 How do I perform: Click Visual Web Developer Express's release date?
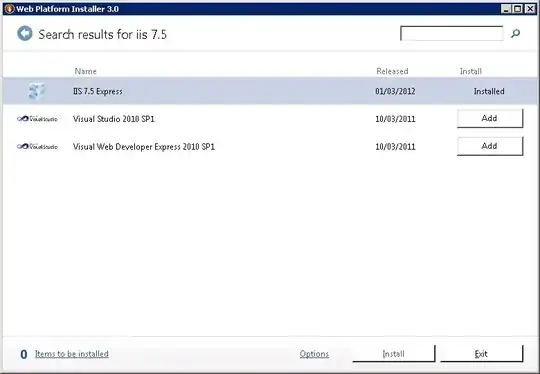coord(395,147)
